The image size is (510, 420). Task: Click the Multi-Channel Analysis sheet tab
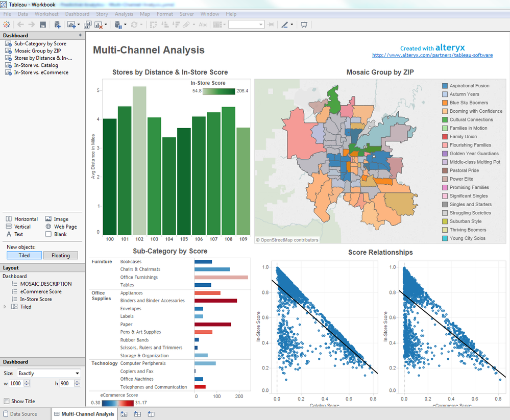click(84, 414)
